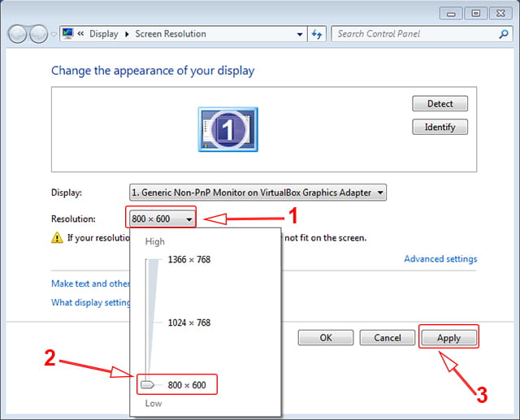Click the Forward navigation arrow
520x420 pixels.
[x=39, y=34]
